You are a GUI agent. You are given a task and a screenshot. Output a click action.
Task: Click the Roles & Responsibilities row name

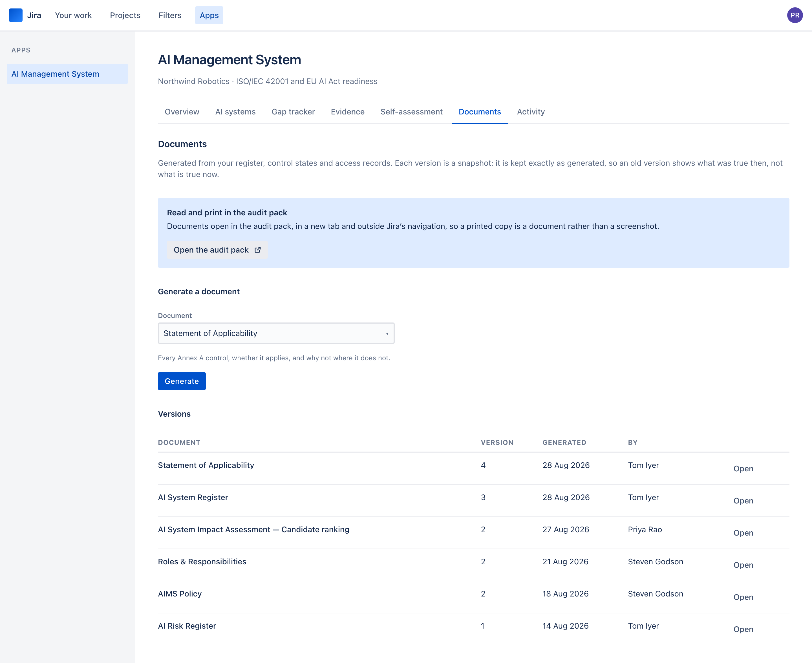(202, 562)
